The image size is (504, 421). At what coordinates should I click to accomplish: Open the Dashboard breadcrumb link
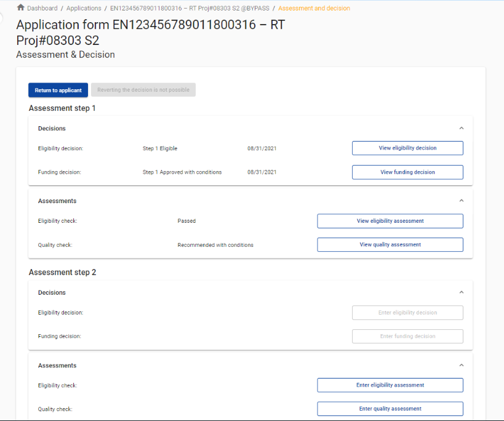pyautogui.click(x=42, y=9)
